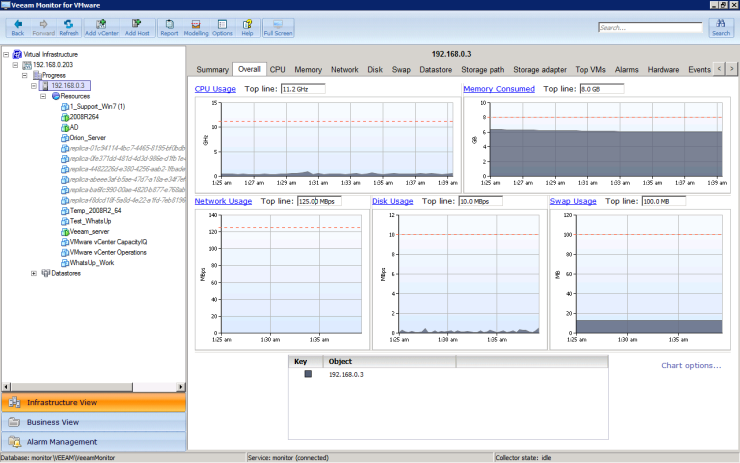
Task: Select VMware vCenter Operations in tree
Action: pyautogui.click(x=108, y=252)
